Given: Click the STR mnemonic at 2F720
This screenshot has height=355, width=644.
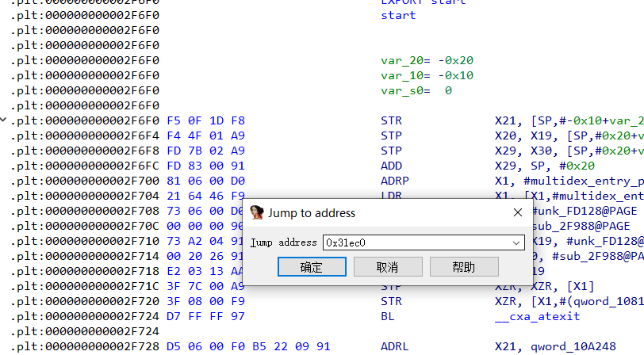Looking at the screenshot, I should pyautogui.click(x=391, y=302).
